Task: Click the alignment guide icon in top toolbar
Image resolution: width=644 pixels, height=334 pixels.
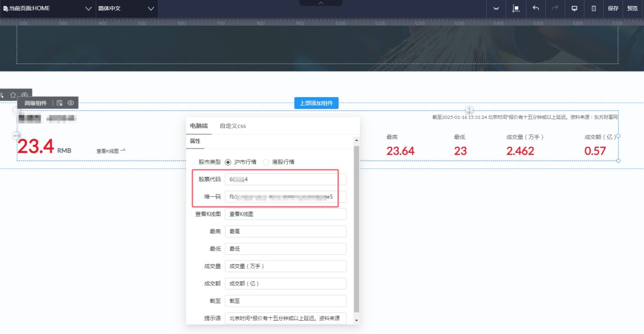Action: [x=516, y=9]
